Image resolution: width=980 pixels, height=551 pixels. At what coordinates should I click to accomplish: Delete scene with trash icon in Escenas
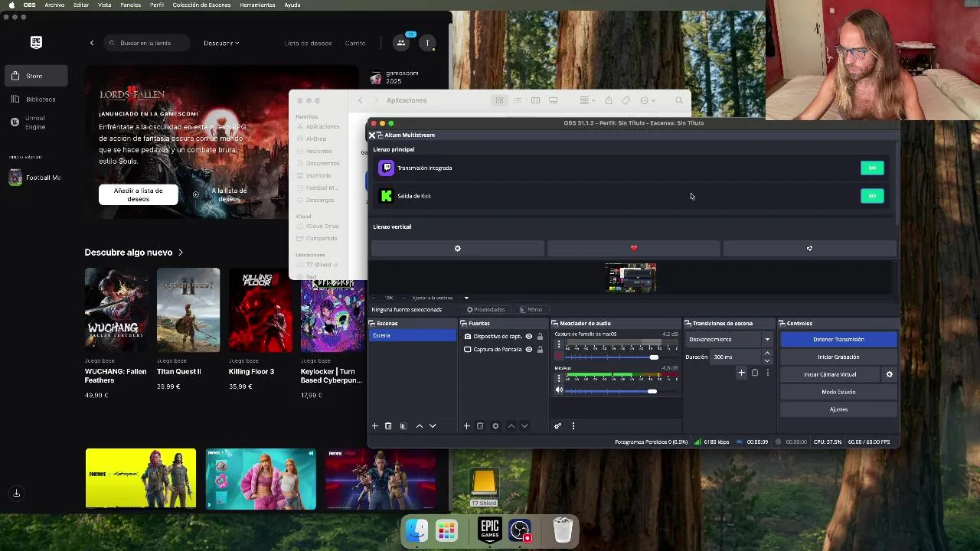click(388, 425)
